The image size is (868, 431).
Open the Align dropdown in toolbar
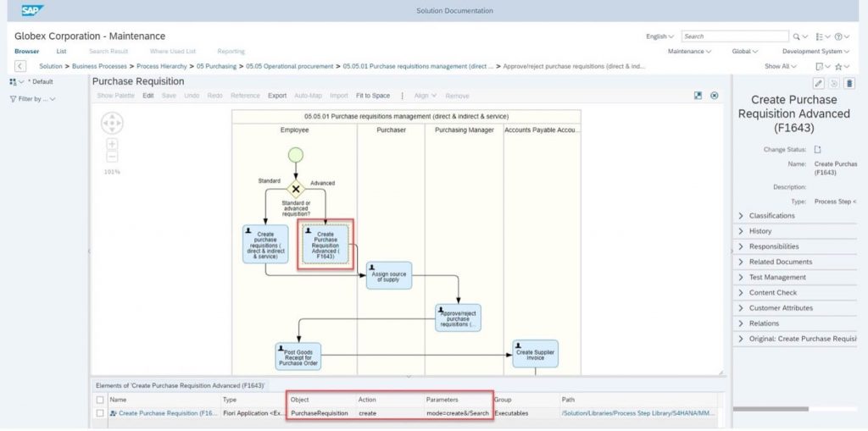point(426,96)
